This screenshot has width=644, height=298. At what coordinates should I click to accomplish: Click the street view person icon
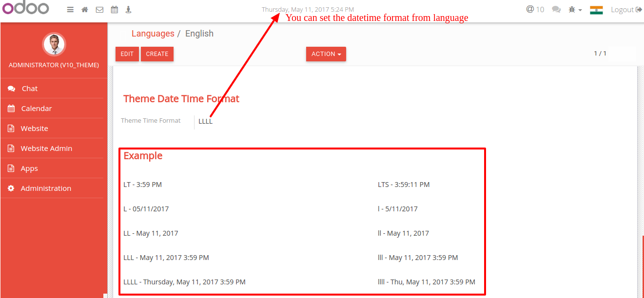pyautogui.click(x=129, y=10)
